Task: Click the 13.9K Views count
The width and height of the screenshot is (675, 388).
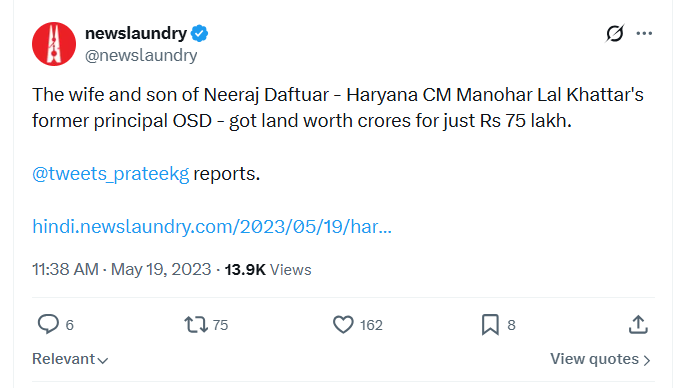Action: point(268,270)
